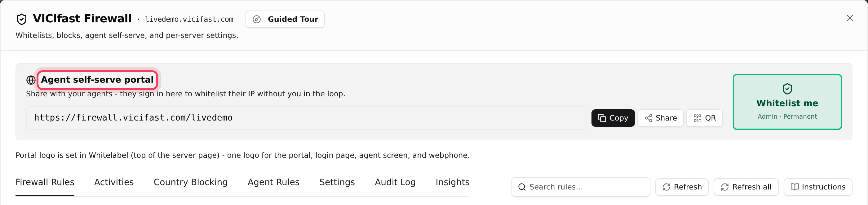Click the 'Whitelists, blocks, agent self-serve' subtitle
This screenshot has width=868, height=205.
click(127, 35)
